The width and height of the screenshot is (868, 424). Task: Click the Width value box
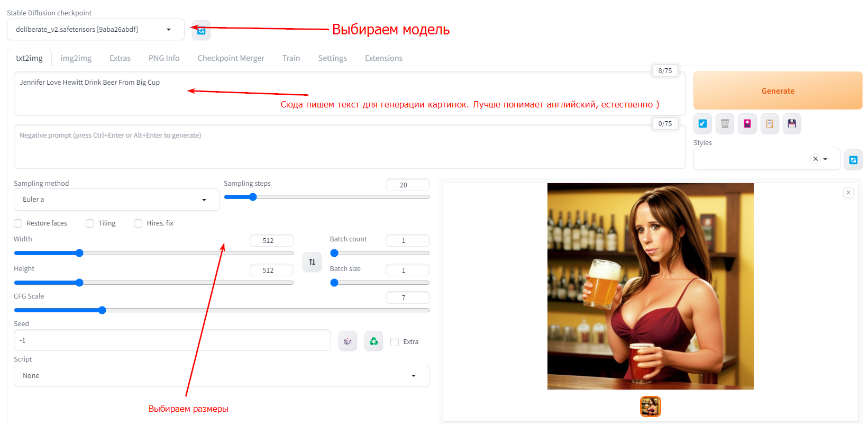click(271, 240)
